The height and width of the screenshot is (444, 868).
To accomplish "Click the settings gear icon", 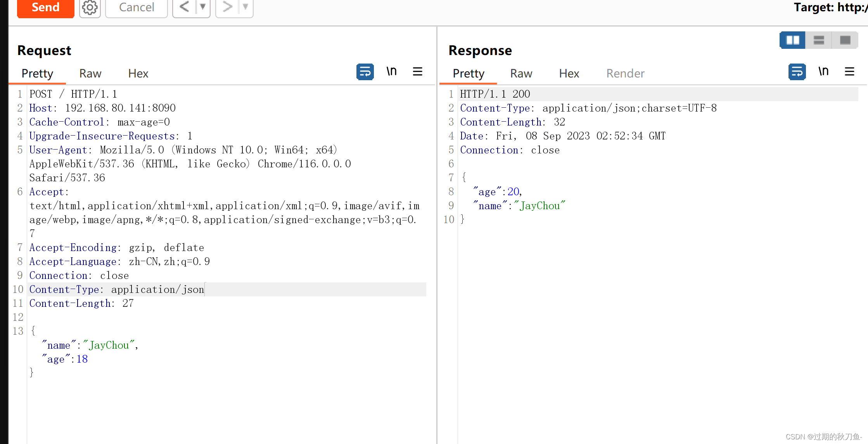I will (x=88, y=7).
